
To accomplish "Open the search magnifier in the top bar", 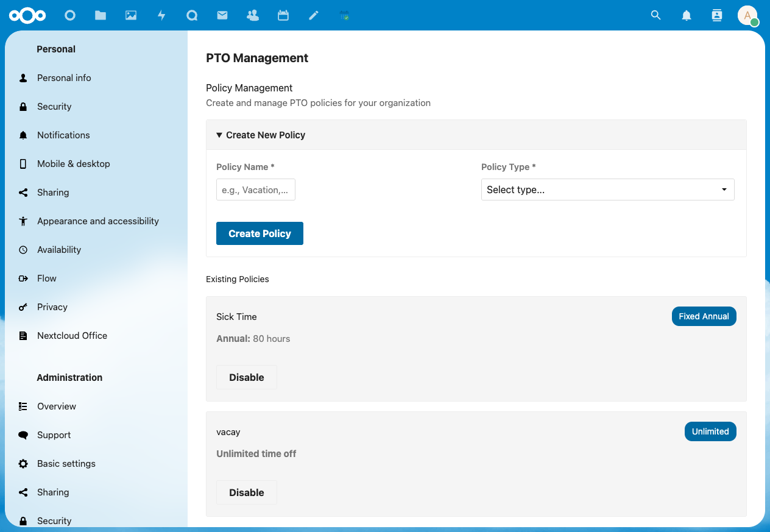I will [x=655, y=15].
